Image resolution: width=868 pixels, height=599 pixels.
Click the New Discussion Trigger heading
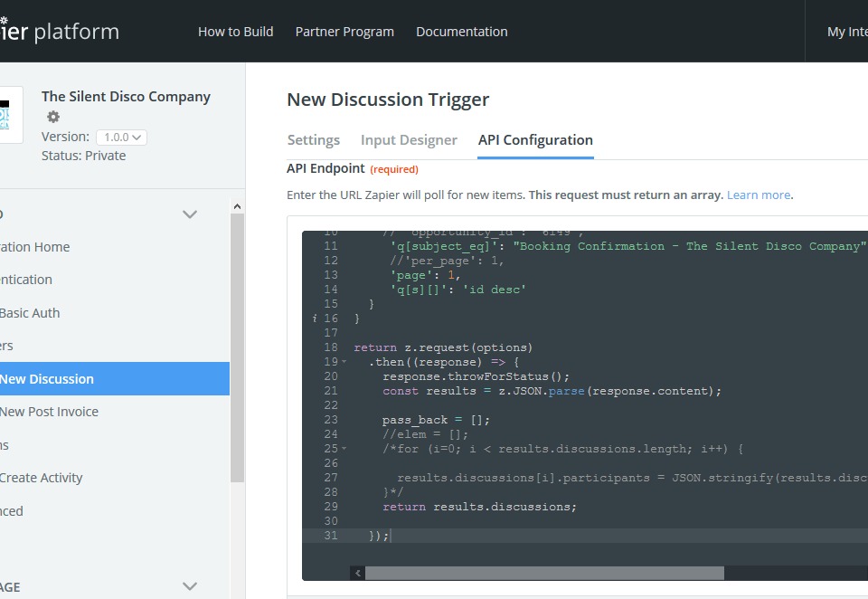click(x=388, y=100)
